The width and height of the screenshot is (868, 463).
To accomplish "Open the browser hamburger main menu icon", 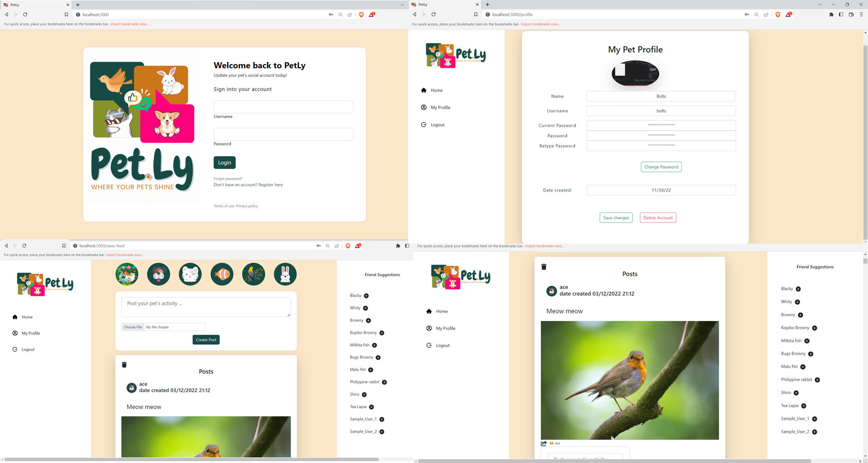I will tap(861, 14).
